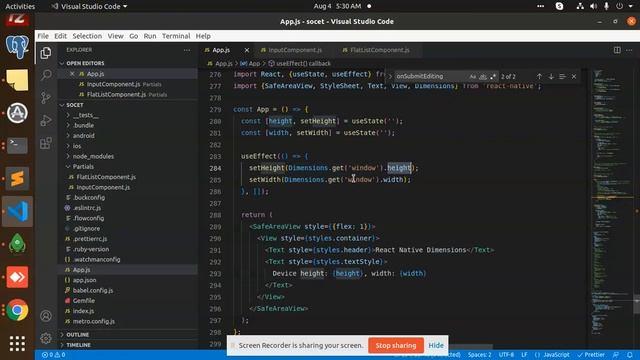This screenshot has height=360, width=640.
Task: Close App.js in Open Editors list
Action: pos(72,74)
